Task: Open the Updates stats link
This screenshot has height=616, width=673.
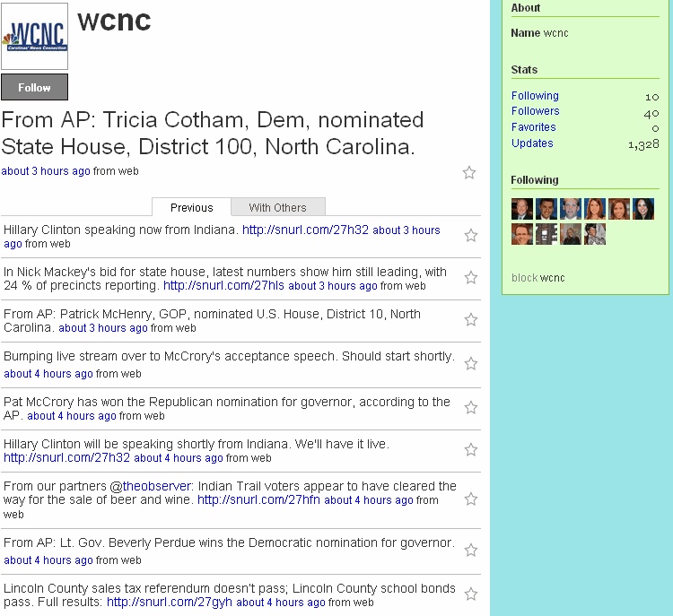Action: tap(532, 143)
